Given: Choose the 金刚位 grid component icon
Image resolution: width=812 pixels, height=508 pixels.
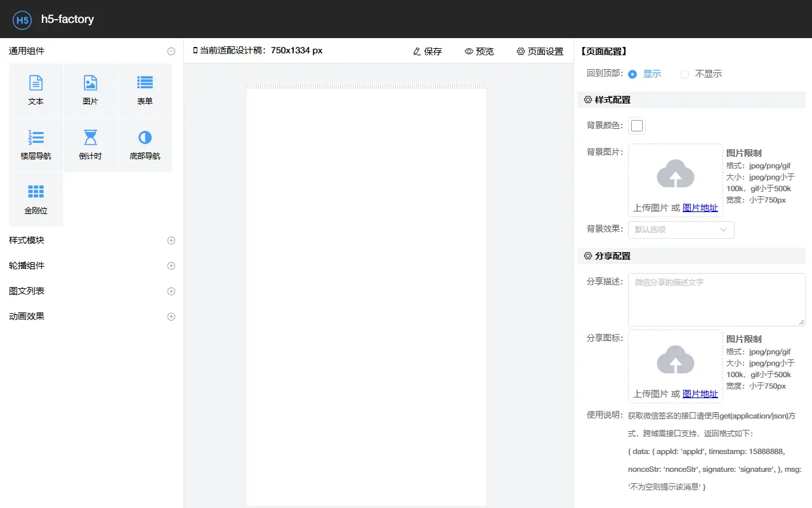Looking at the screenshot, I should pos(36,192).
